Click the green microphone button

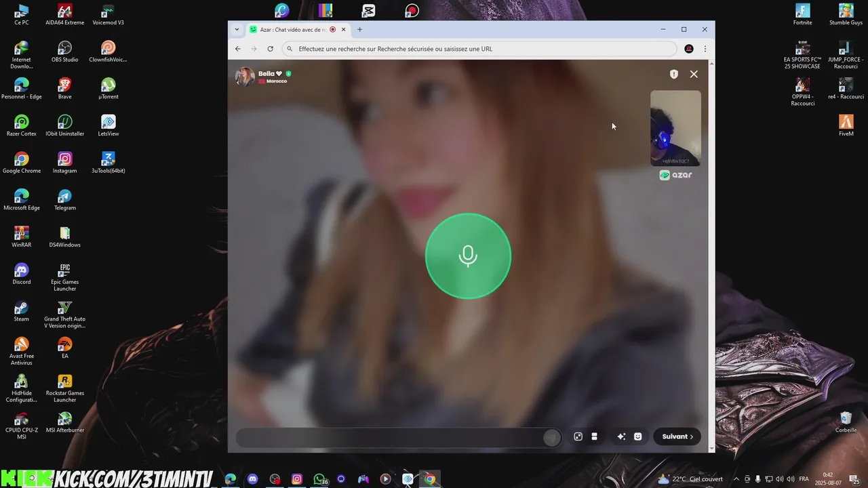tap(468, 256)
